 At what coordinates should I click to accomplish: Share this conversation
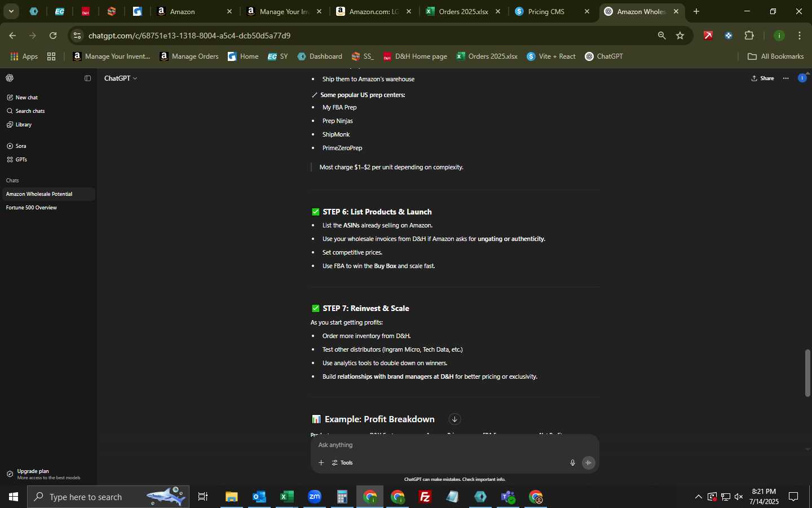[x=762, y=78]
